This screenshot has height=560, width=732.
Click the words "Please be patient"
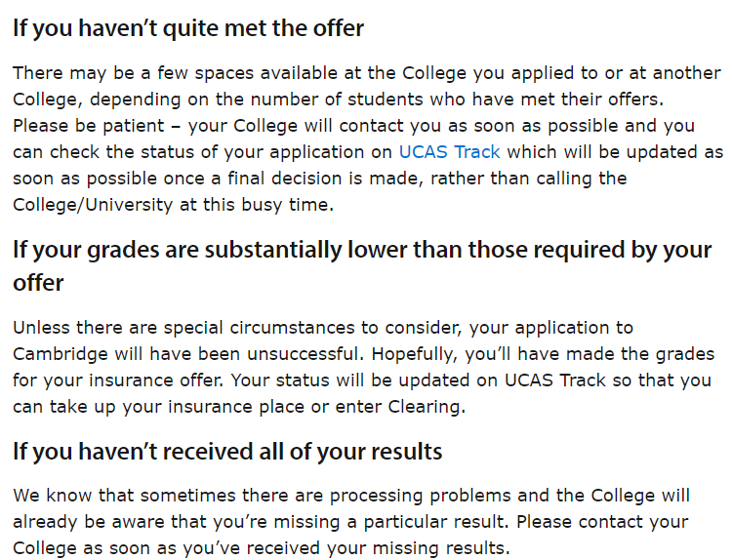click(x=78, y=127)
